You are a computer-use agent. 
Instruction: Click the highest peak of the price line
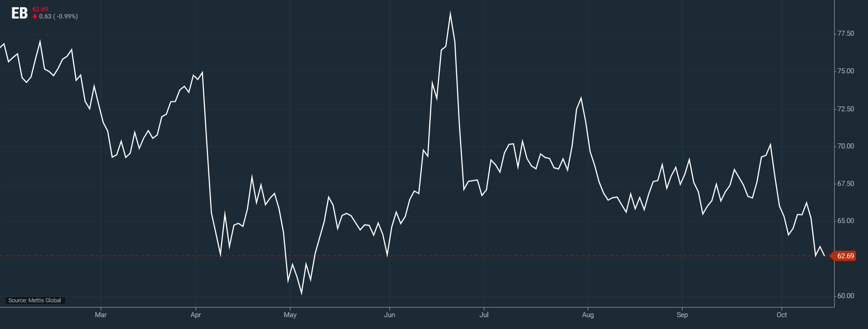tap(450, 14)
